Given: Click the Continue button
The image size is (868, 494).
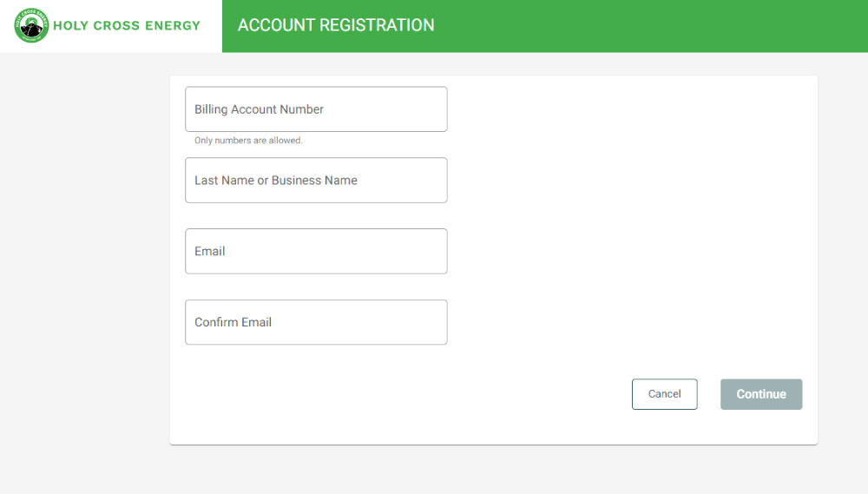Looking at the screenshot, I should (761, 394).
